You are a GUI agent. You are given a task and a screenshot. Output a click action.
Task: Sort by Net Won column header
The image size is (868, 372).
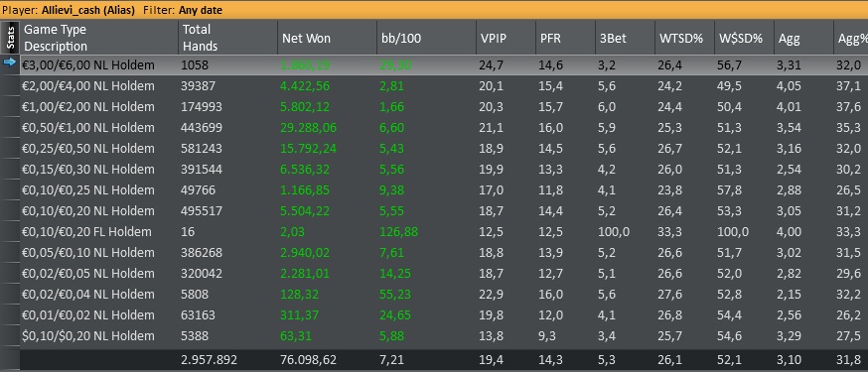pos(327,38)
